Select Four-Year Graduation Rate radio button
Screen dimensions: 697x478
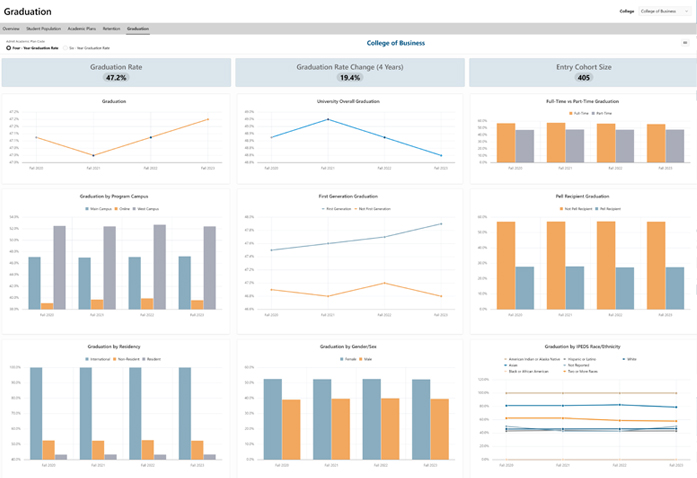pyautogui.click(x=8, y=48)
